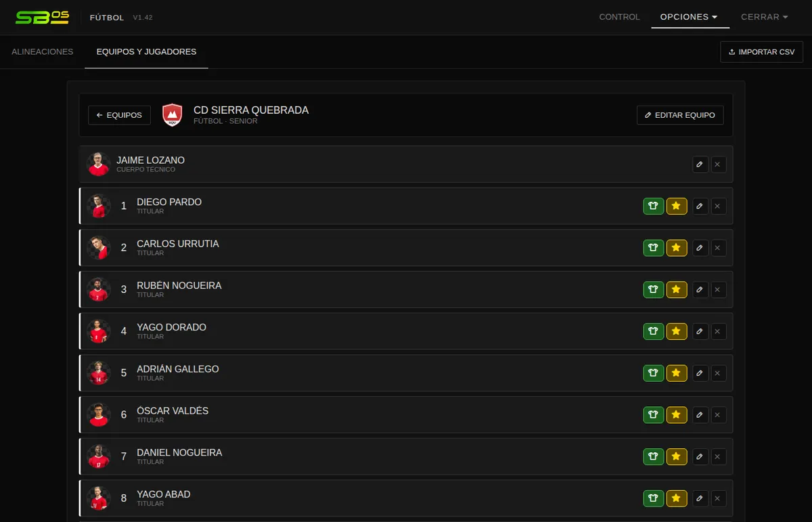The image size is (812, 522).
Task: Toggle the star for Rubén Nogueira
Action: pos(677,290)
